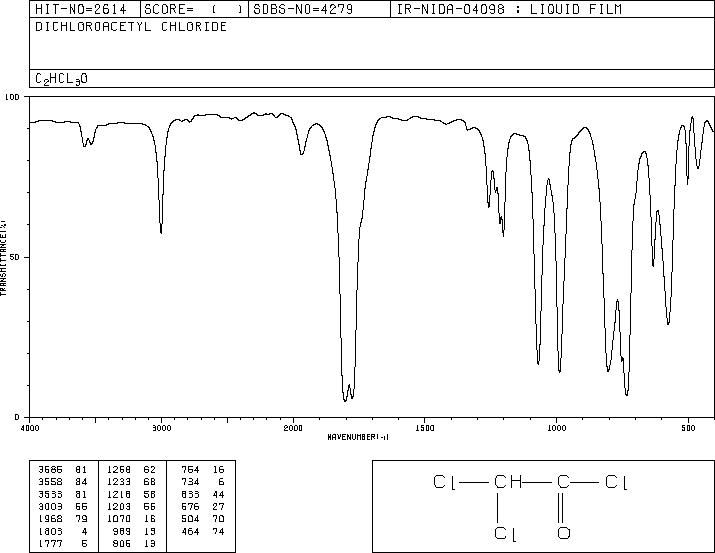The image size is (715, 553).
Task: Click the 676 peak table entry
Action: point(202,507)
